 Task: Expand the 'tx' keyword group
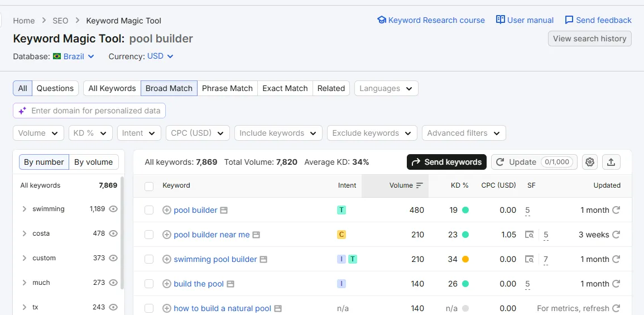point(25,307)
